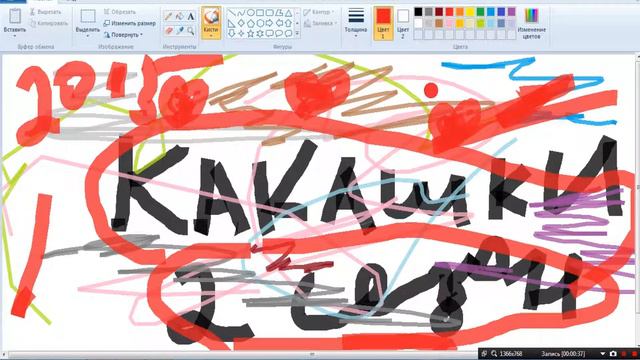
Task: Click the Запись recording timer text
Action: (563, 354)
